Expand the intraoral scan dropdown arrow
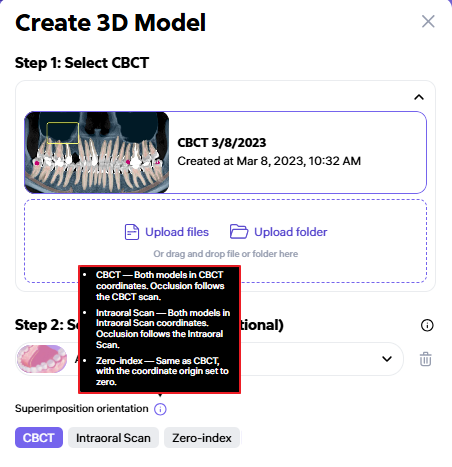 pyautogui.click(x=387, y=359)
